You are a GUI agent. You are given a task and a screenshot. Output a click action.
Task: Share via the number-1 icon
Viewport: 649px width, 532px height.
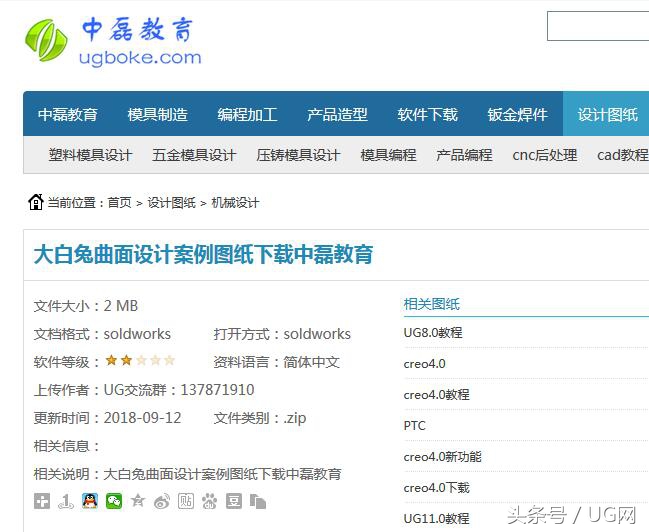click(x=66, y=501)
